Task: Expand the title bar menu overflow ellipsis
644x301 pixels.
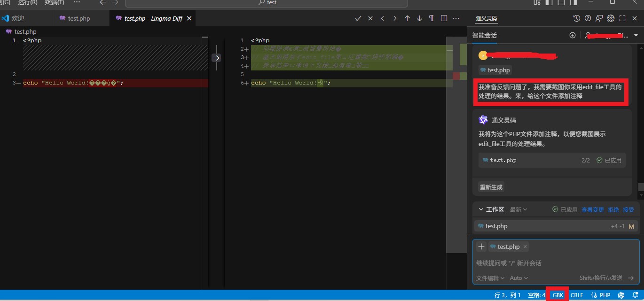Action: click(77, 2)
